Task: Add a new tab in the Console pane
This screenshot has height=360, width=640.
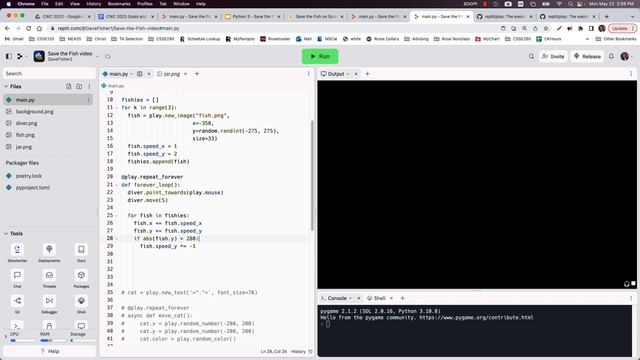Action: pyautogui.click(x=402, y=298)
